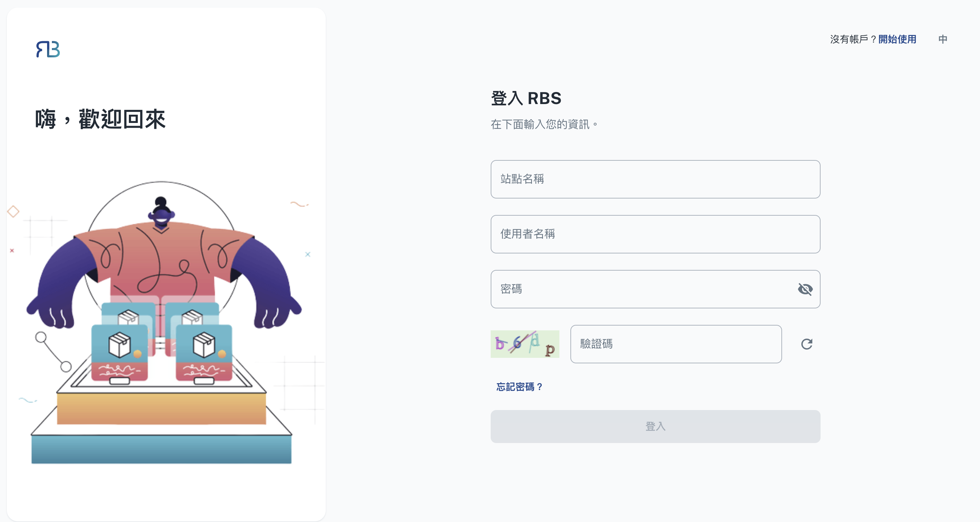
Task: Click the 驗證碼 input field
Action: [x=676, y=344]
